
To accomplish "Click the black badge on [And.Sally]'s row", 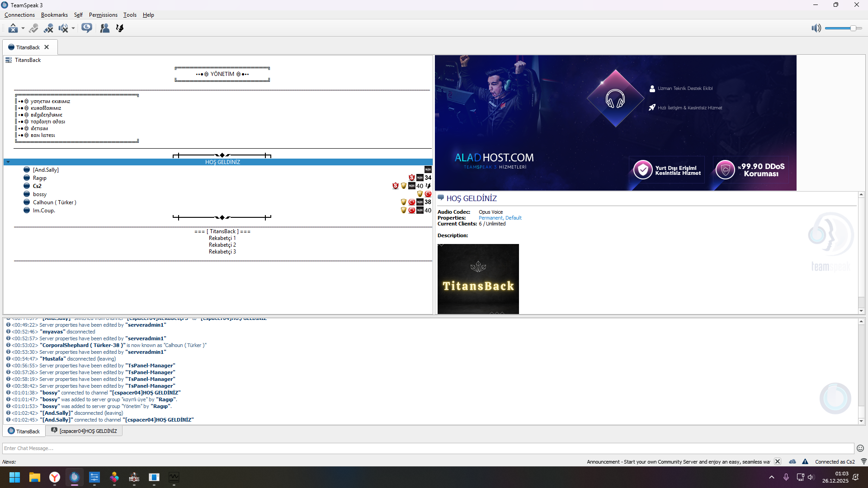I will pyautogui.click(x=428, y=170).
